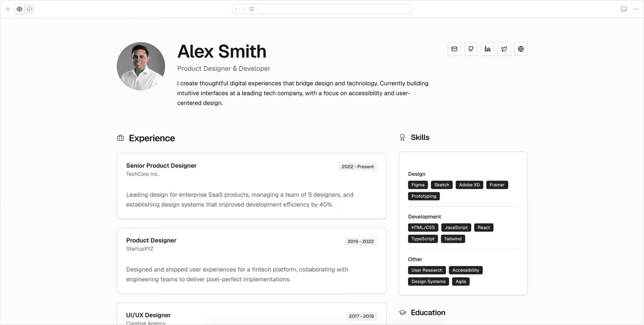The image size is (644, 325).
Task: Select the Accessibility skill tag
Action: (466, 270)
